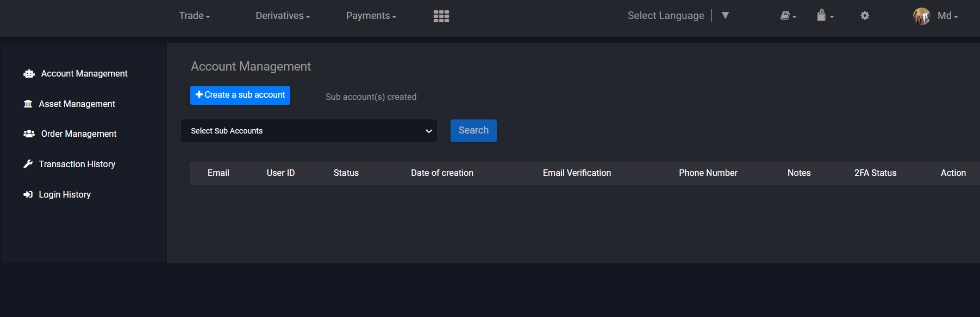
Task: Open the settings gear icon
Action: coord(864,16)
